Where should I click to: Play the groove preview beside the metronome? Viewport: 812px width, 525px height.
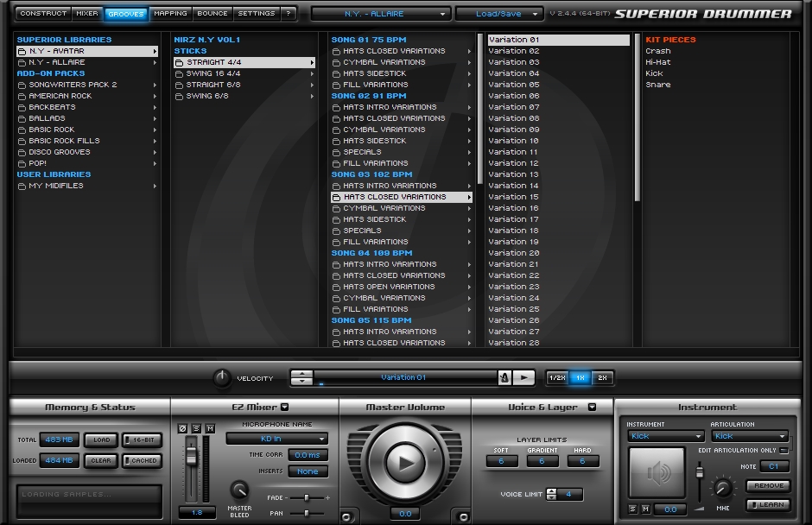[x=524, y=377]
